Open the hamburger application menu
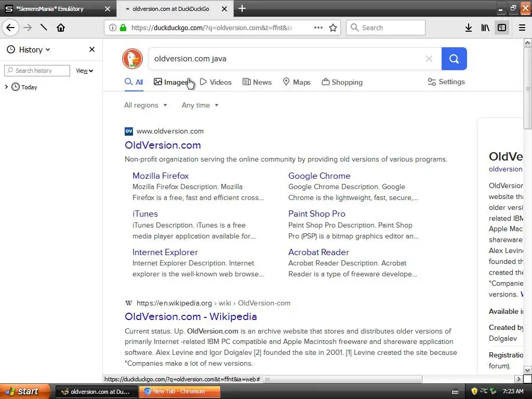Screen dimensions: 532x399 click(x=522, y=28)
